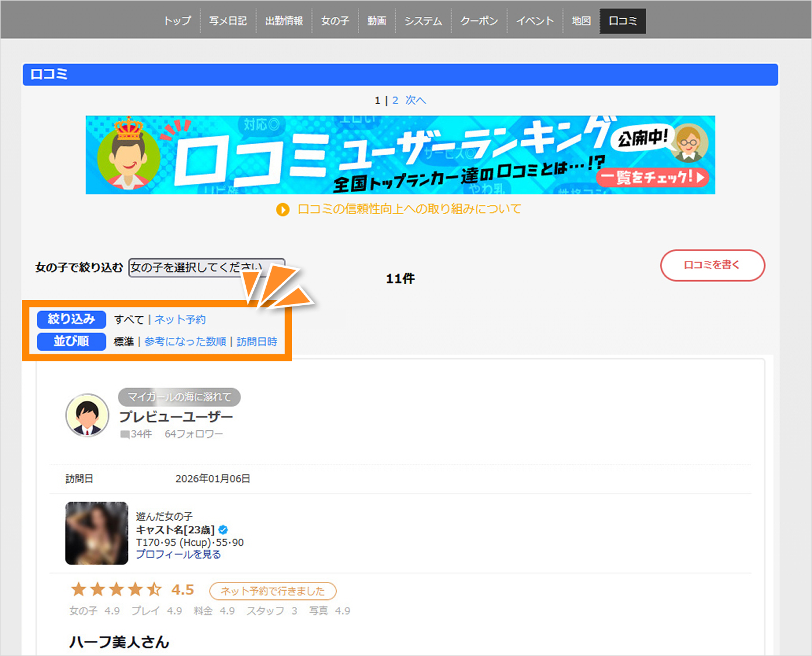
Task: Open the プロフィールを見る link
Action: click(x=178, y=554)
